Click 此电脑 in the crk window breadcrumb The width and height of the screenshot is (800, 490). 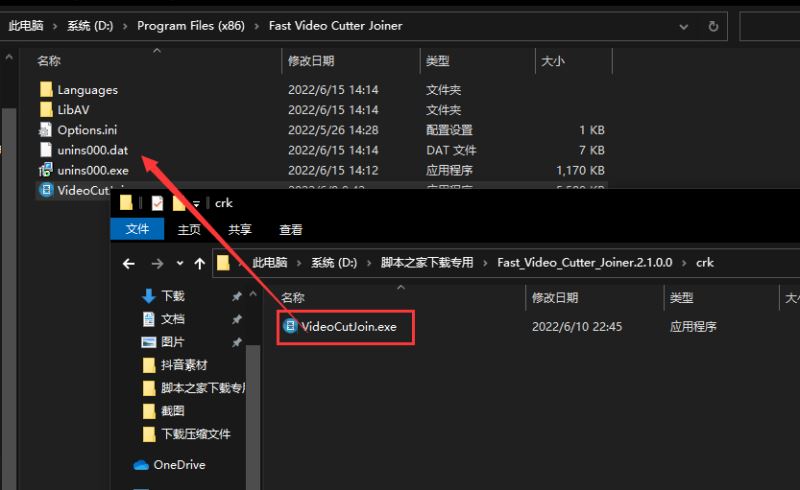pos(270,263)
